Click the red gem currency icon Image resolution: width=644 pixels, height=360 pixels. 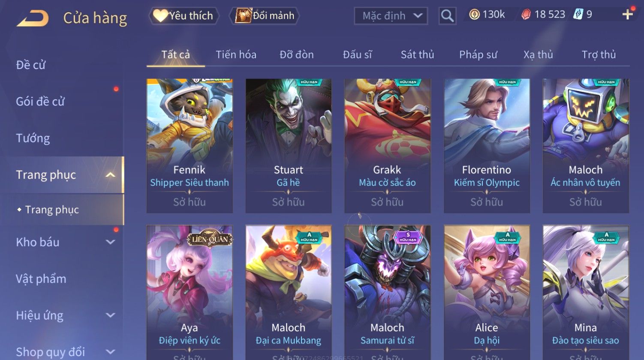point(526,15)
